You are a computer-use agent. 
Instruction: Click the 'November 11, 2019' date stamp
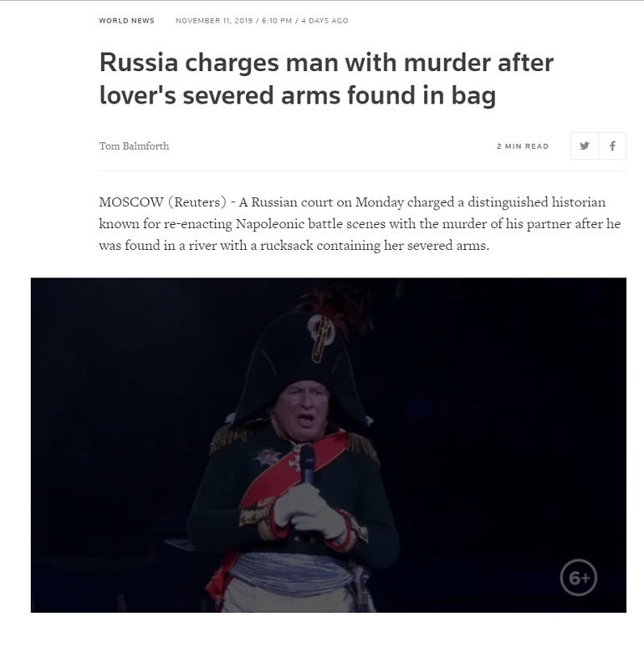point(214,21)
